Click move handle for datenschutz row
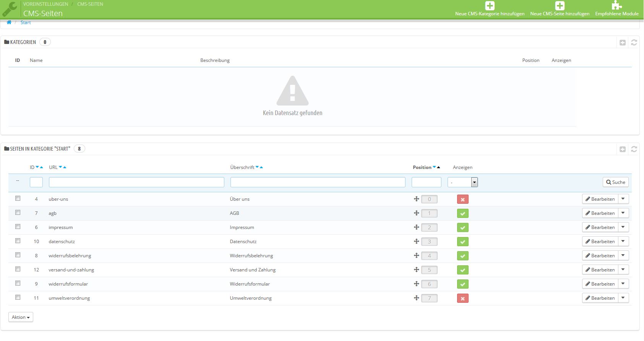 coord(417,241)
